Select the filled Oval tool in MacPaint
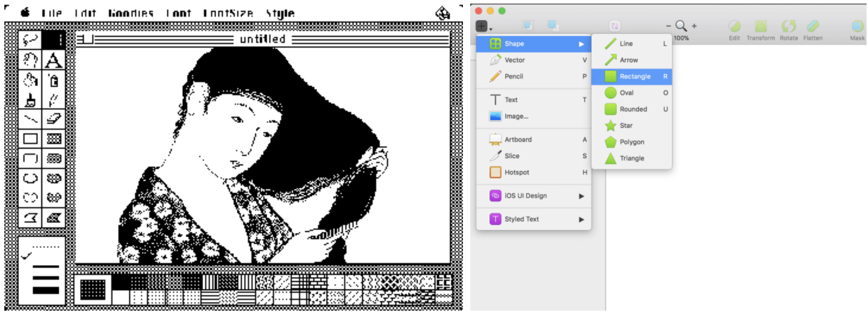868x315 pixels. [54, 178]
